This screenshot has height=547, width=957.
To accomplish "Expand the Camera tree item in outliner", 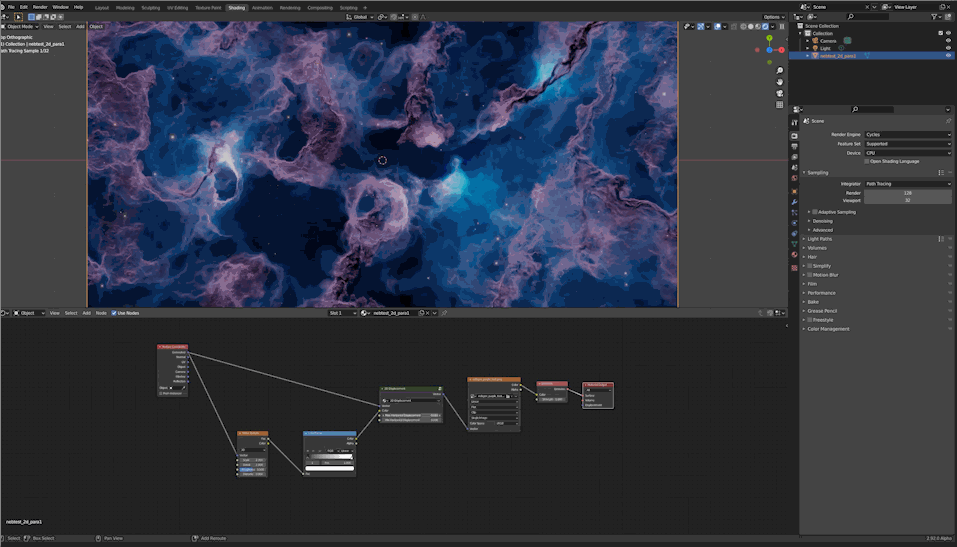I will (807, 40).
